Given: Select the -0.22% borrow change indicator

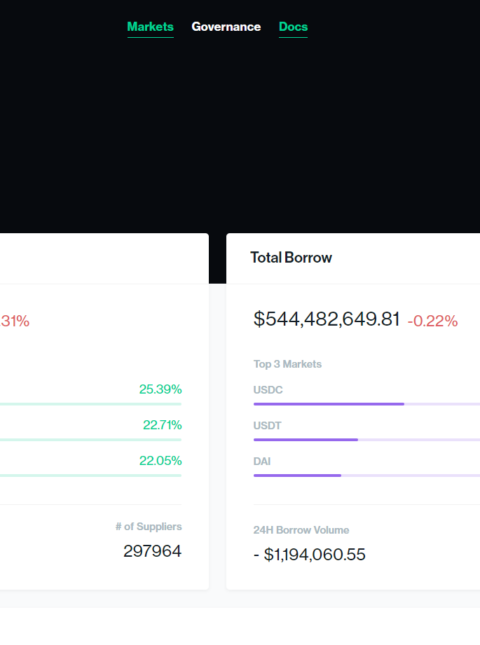Looking at the screenshot, I should [432, 321].
